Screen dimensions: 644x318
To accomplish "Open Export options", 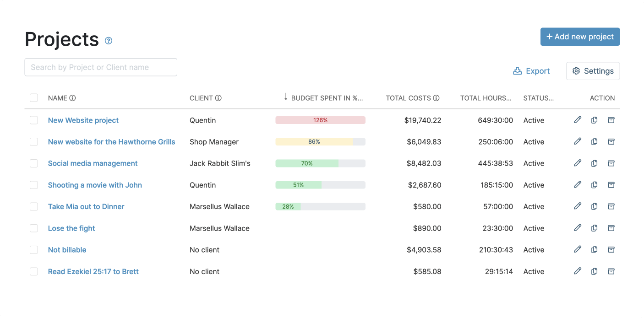I will [531, 71].
